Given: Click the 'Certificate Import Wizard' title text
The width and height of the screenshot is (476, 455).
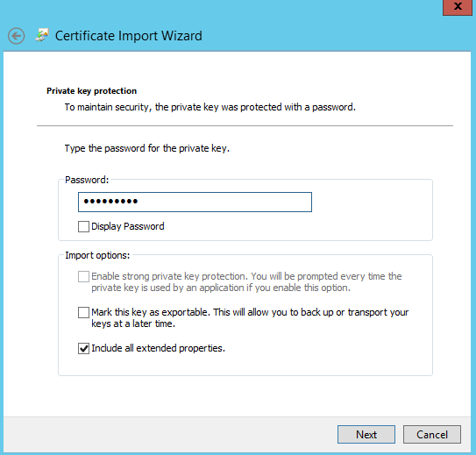Looking at the screenshot, I should coord(129,36).
